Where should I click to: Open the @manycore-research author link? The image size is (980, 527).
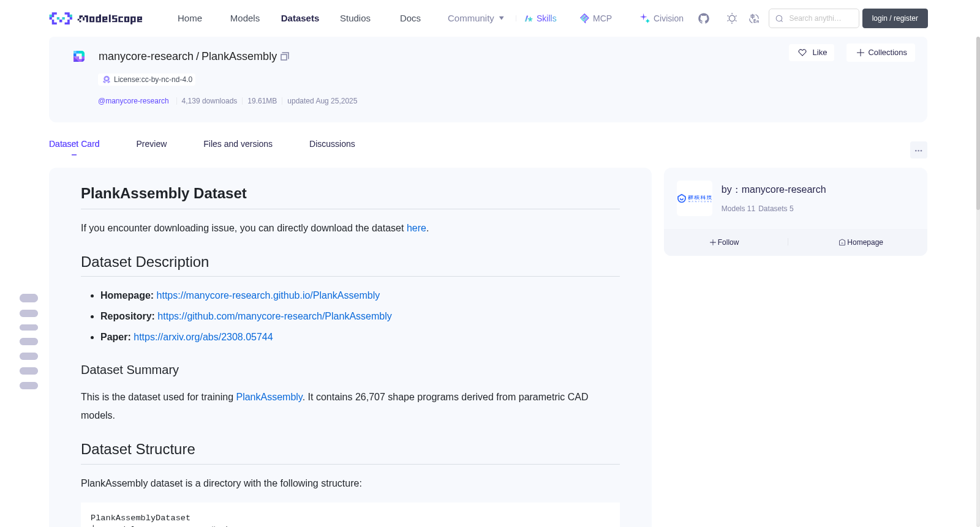[134, 101]
